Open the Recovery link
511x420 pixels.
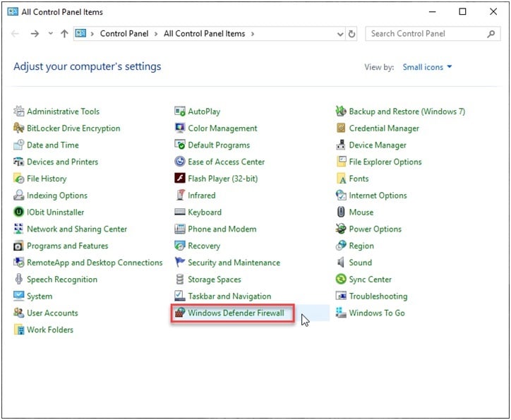pyautogui.click(x=204, y=246)
